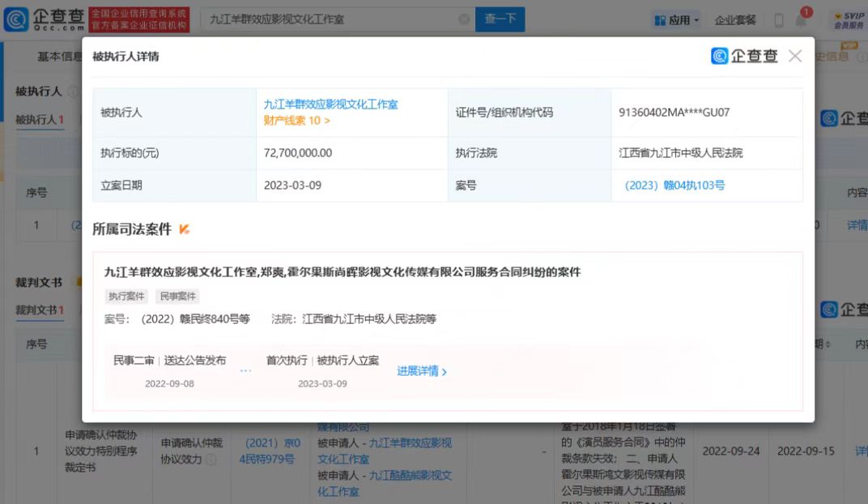Click the 企查查 logo in the dialog header
Image resolution: width=868 pixels, height=504 pixels.
pyautogui.click(x=745, y=56)
